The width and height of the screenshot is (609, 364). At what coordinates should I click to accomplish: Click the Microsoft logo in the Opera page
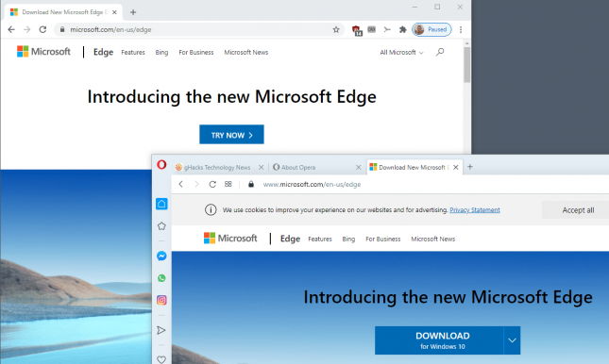point(230,238)
